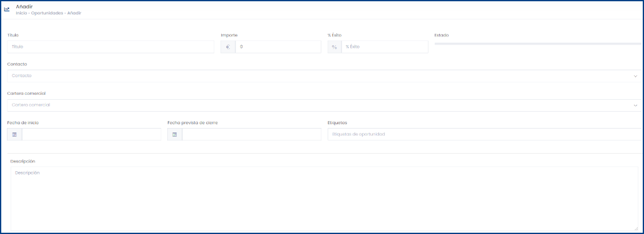Image resolution: width=644 pixels, height=234 pixels.
Task: Click the euro currency icon in Importe
Action: [228, 47]
